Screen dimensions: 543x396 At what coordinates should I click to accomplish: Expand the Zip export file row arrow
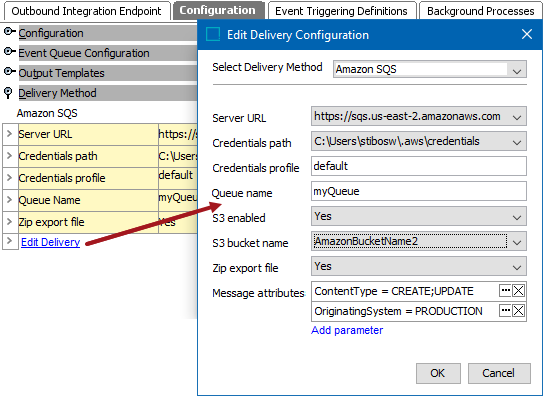pos(10,222)
